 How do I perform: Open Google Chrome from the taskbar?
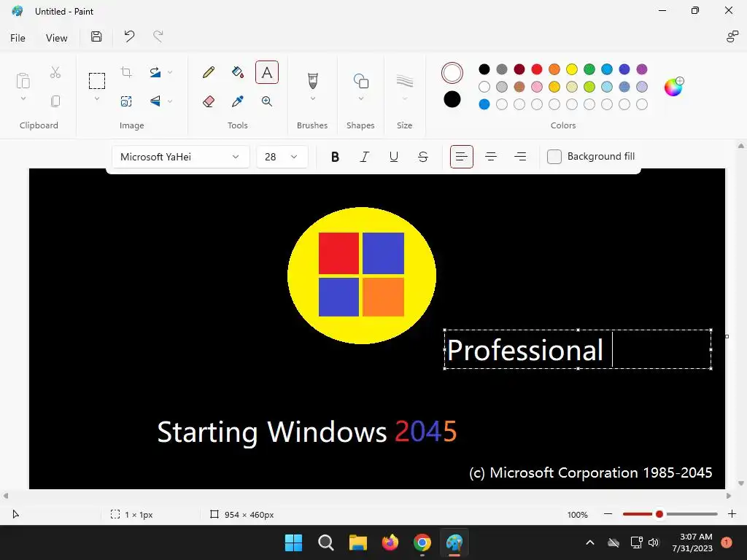pos(422,542)
